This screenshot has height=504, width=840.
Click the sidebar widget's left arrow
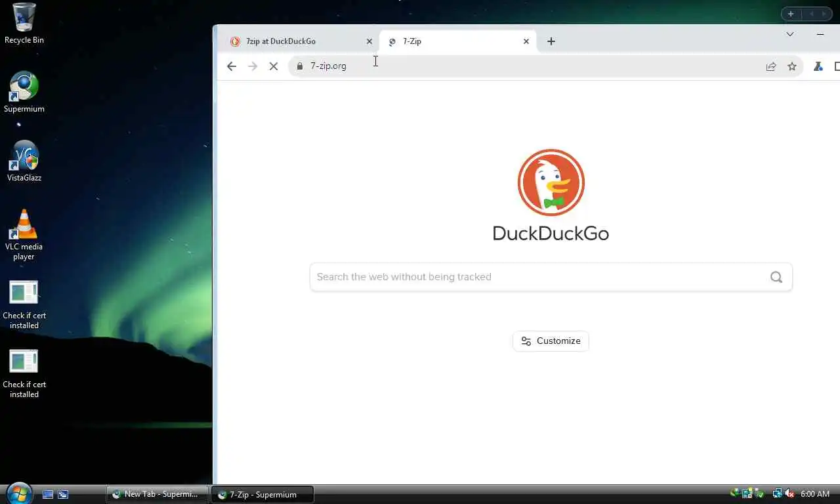[811, 14]
